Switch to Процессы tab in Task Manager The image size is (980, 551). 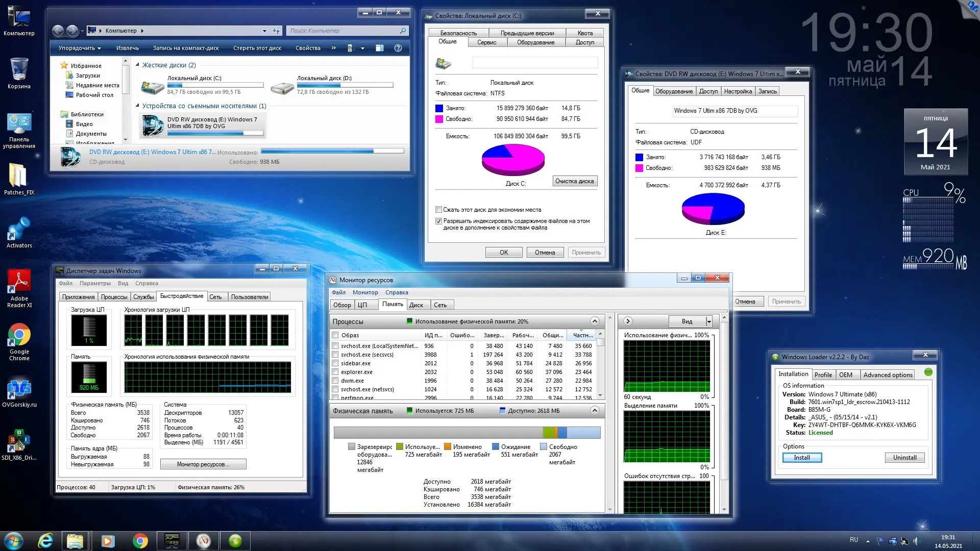point(114,297)
